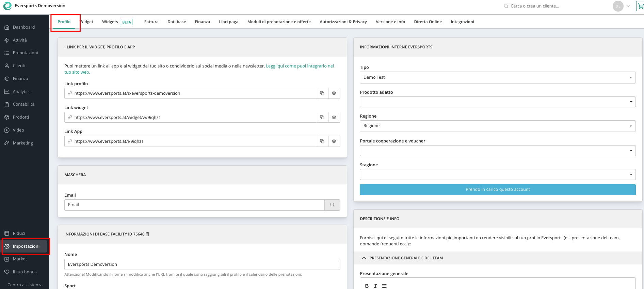Open Moduli di prenotazione e offerte tab
The image size is (644, 289).
point(279,22)
